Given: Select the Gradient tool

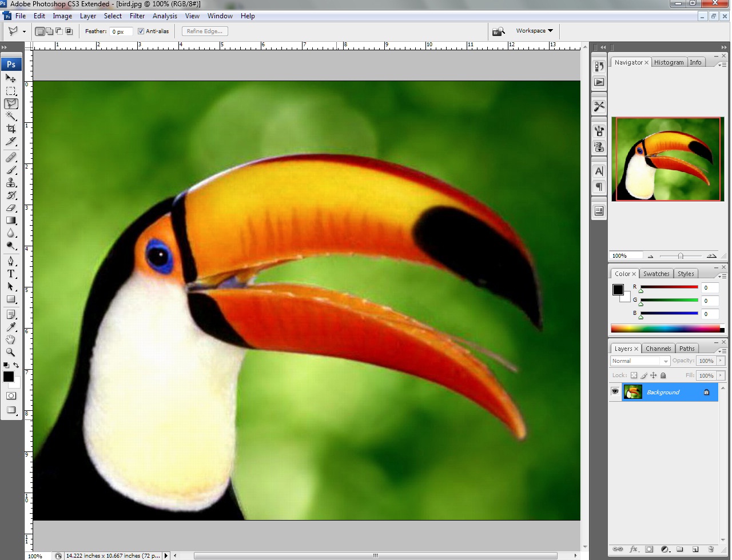Looking at the screenshot, I should click(x=11, y=221).
